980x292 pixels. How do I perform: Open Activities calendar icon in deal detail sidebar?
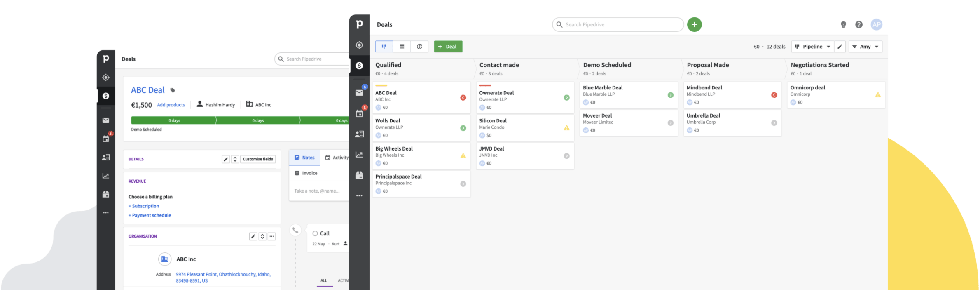tap(106, 139)
